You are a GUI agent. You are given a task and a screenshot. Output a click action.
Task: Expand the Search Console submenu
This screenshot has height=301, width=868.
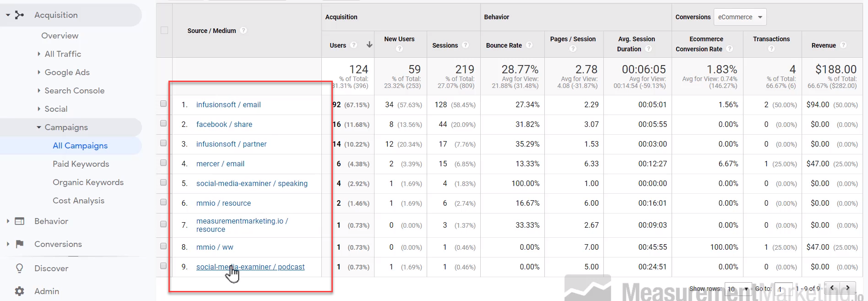click(39, 91)
